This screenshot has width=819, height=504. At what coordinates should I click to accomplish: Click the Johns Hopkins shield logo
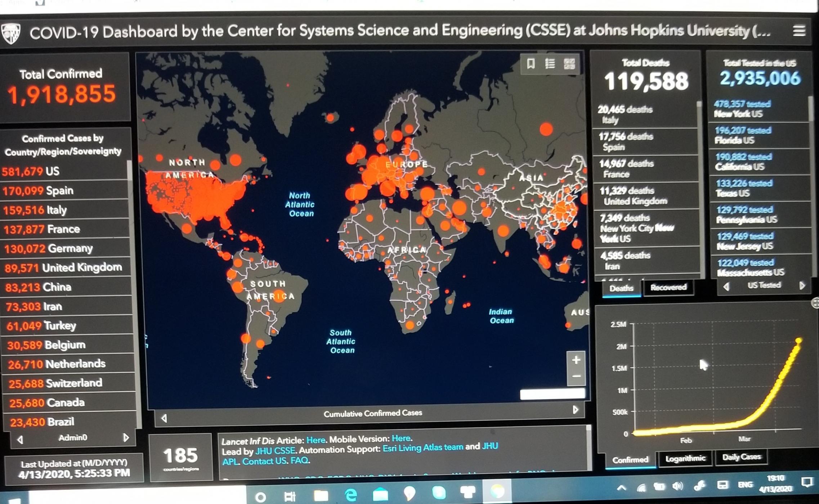(x=11, y=33)
